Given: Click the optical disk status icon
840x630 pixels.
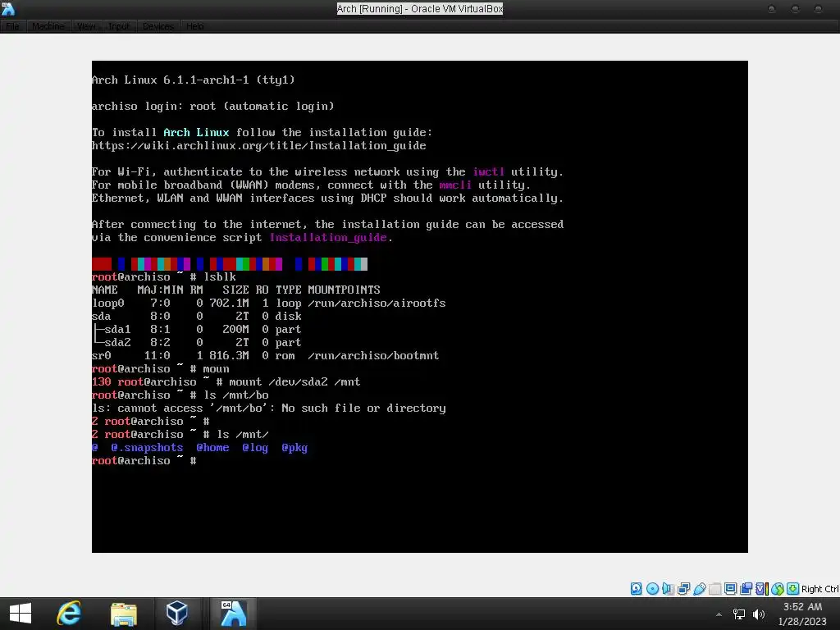Looking at the screenshot, I should click(652, 589).
